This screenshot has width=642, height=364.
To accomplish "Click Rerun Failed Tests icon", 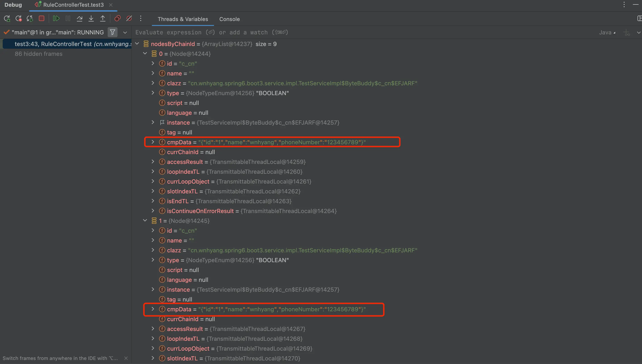I will tap(19, 19).
